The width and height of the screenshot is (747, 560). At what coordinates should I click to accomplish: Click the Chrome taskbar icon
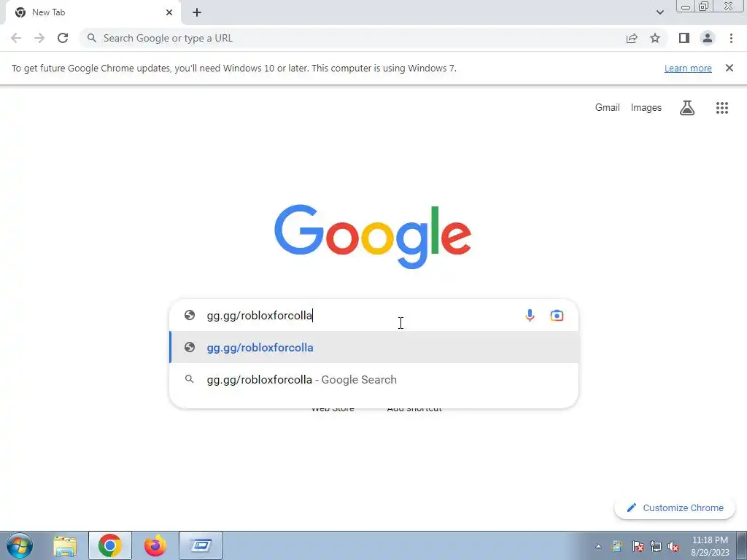110,545
